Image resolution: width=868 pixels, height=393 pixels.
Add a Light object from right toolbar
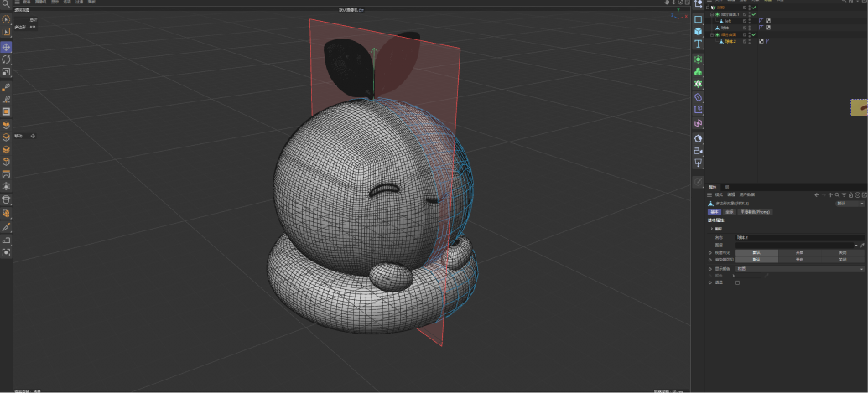pyautogui.click(x=698, y=163)
